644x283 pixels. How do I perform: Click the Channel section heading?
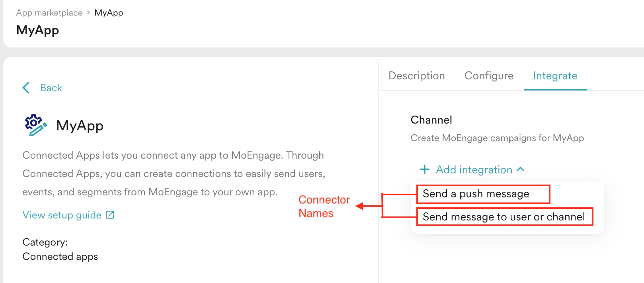431,120
